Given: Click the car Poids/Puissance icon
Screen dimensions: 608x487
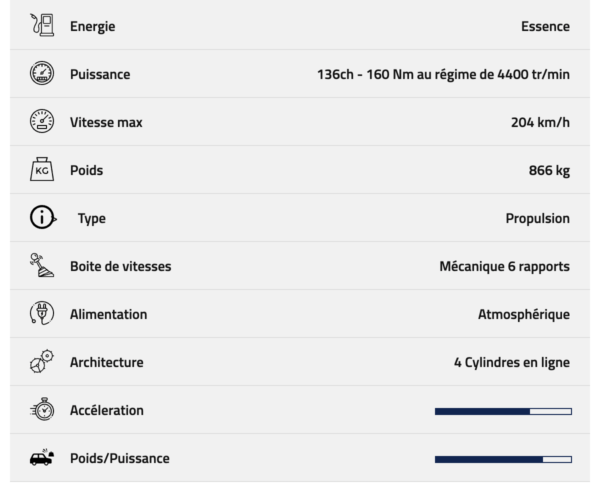Looking at the screenshot, I should click(42, 458).
